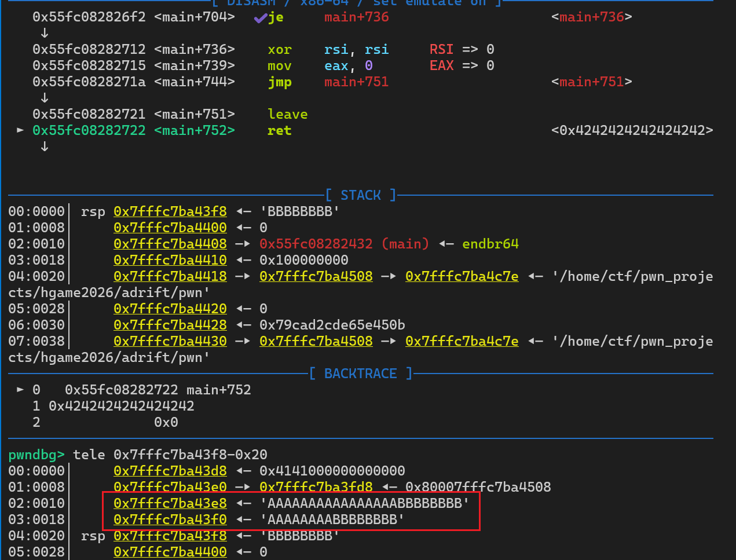Open the stack address link 0x7fffc7ba4408
The height and width of the screenshot is (560, 736).
(x=170, y=244)
